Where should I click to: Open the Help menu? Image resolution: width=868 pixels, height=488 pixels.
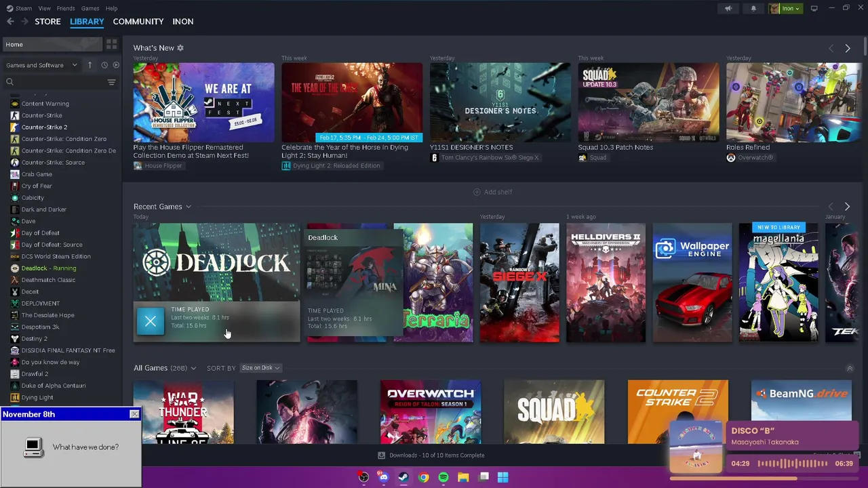coord(111,8)
